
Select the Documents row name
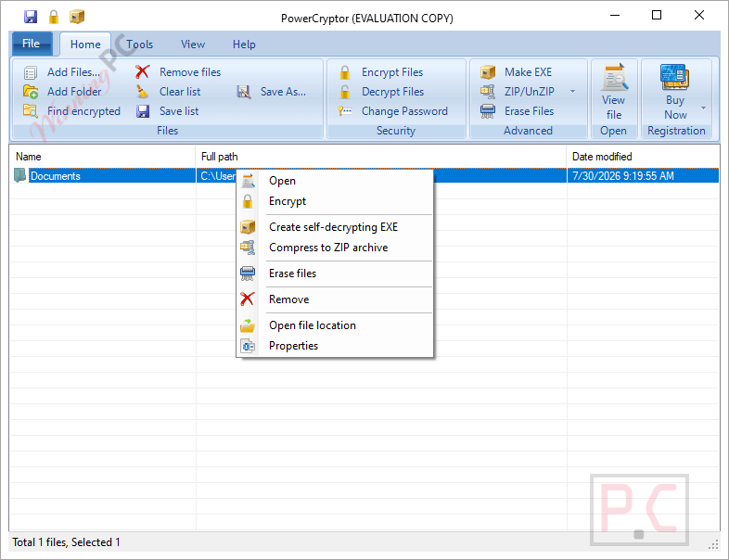56,175
